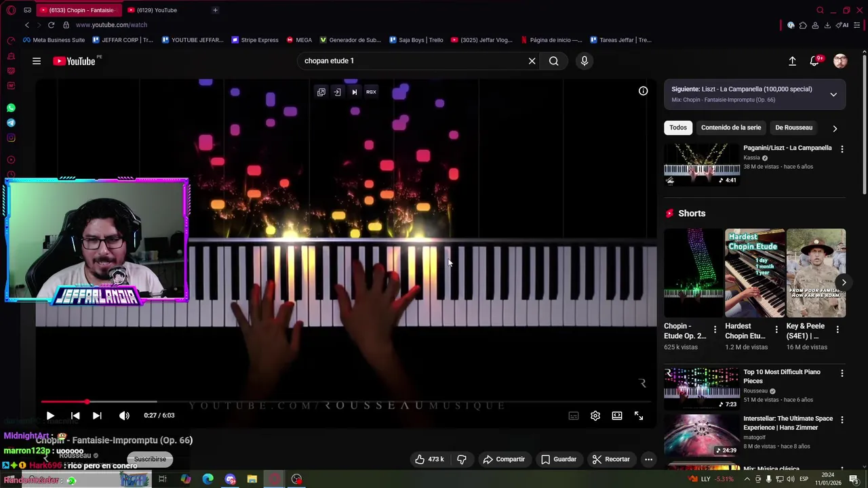Switch to theater mode
868x488 pixels.
pyautogui.click(x=617, y=415)
